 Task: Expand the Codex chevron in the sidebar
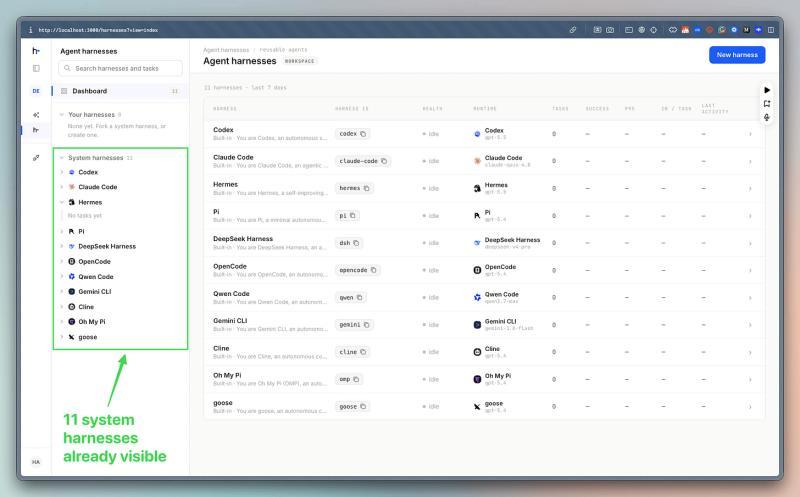pos(62,172)
